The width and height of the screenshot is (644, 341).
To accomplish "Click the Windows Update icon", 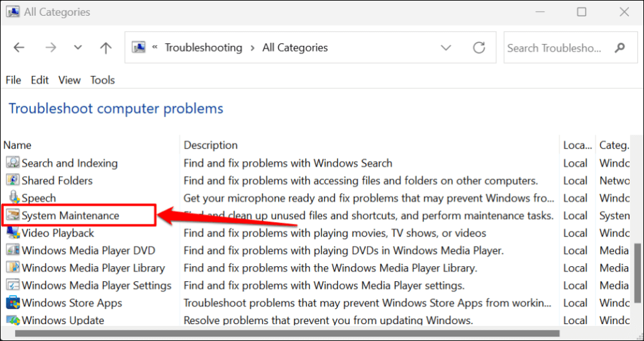I will coord(13,320).
